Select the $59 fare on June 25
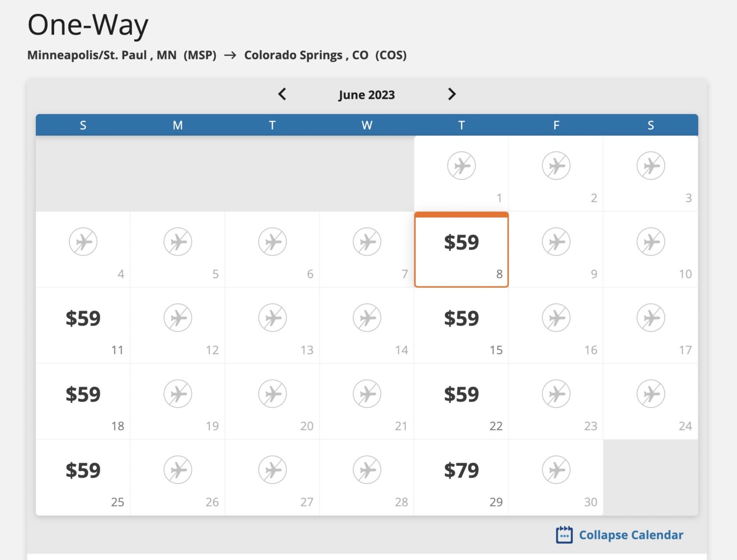 pyautogui.click(x=83, y=471)
